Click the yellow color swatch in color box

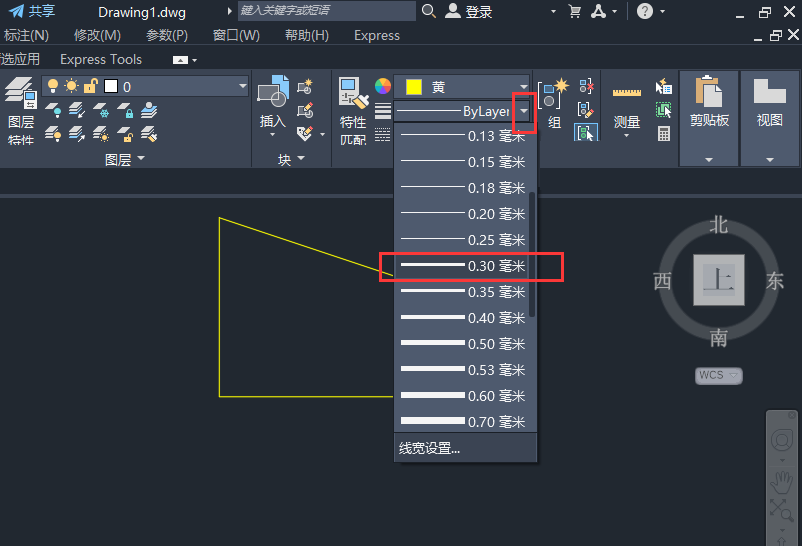click(413, 87)
